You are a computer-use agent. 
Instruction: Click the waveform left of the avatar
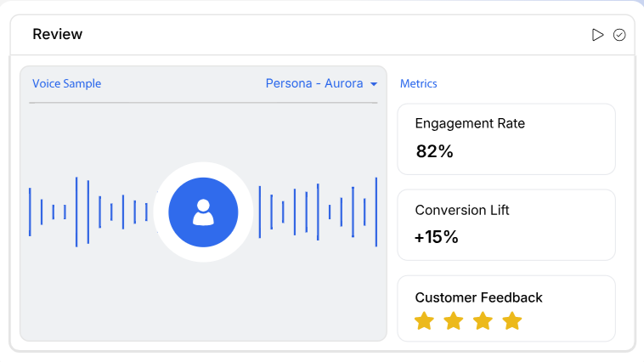(88, 212)
